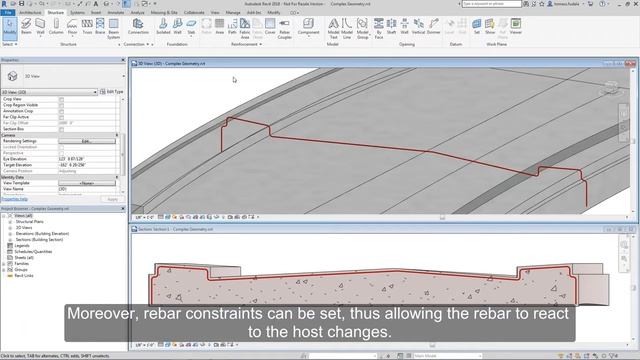Open the work plane Viewer

(x=516, y=27)
